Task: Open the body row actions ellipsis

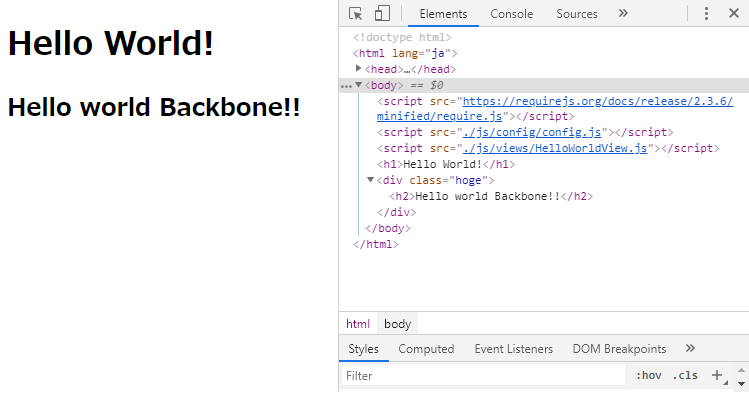Action: (346, 86)
